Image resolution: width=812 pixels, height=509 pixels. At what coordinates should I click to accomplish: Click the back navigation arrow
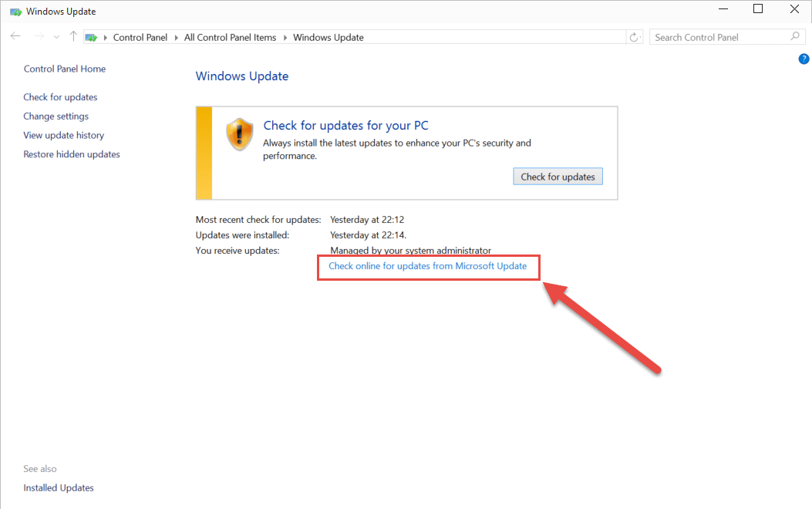click(x=15, y=36)
